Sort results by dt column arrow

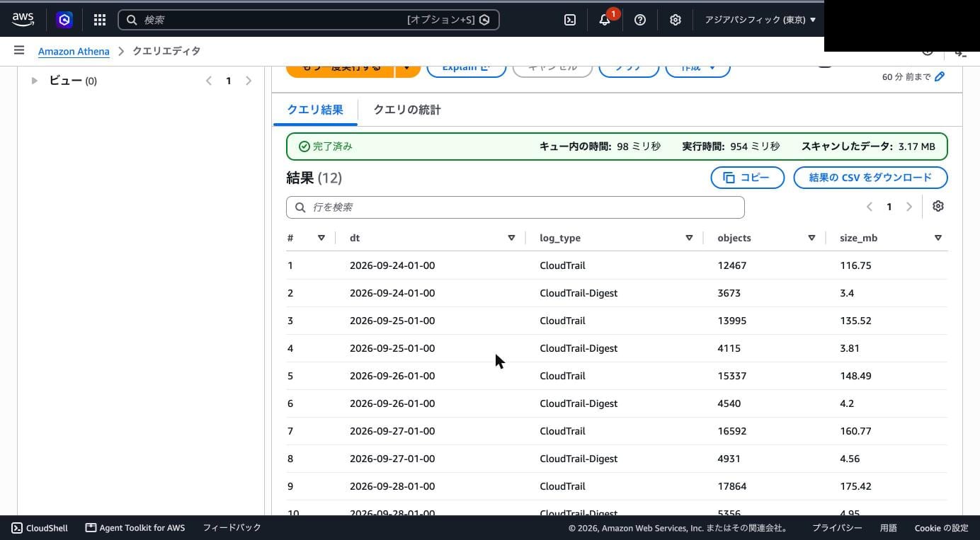(511, 238)
